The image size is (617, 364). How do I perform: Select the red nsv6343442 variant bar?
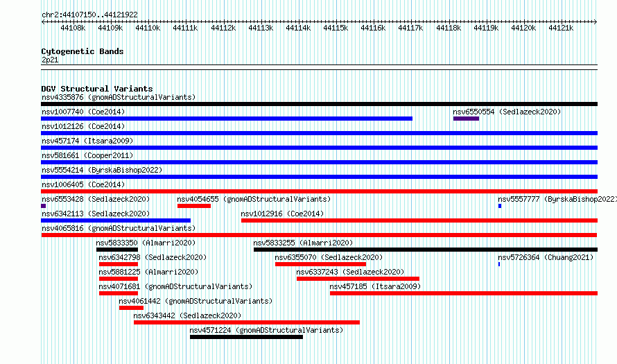point(247,322)
